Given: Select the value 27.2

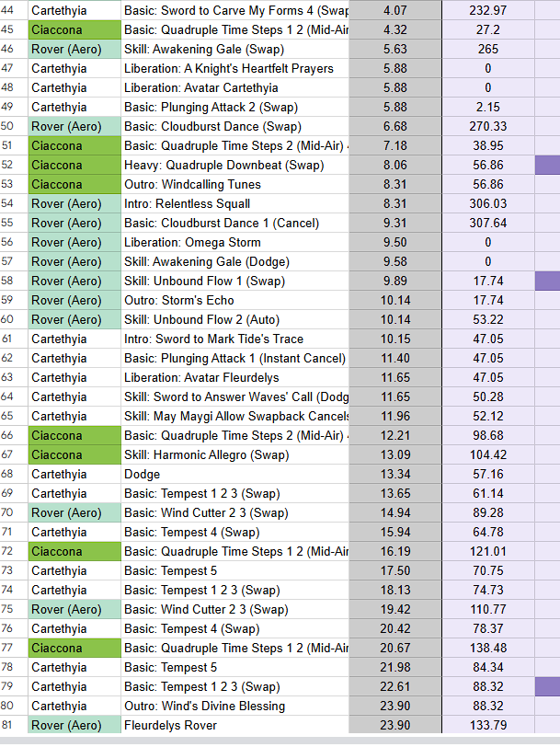Looking at the screenshot, I should (x=488, y=29).
